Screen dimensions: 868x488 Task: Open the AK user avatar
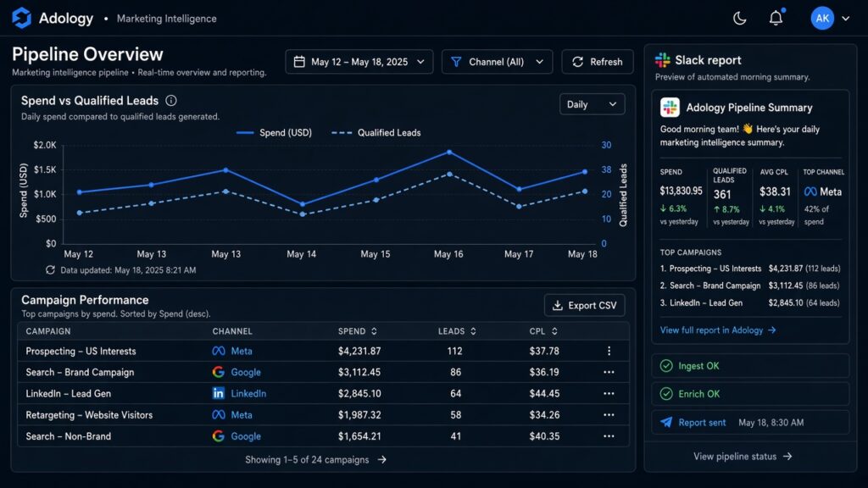tap(822, 19)
